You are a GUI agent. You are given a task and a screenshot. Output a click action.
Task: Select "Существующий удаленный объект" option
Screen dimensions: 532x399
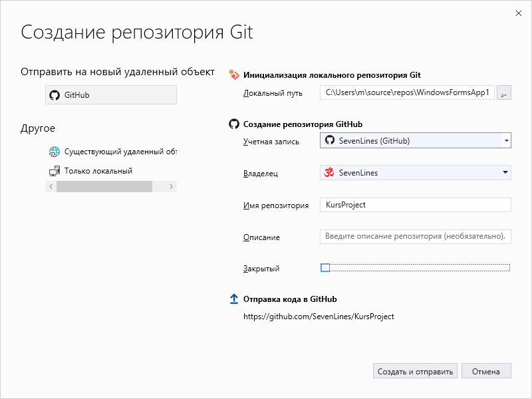(x=111, y=152)
